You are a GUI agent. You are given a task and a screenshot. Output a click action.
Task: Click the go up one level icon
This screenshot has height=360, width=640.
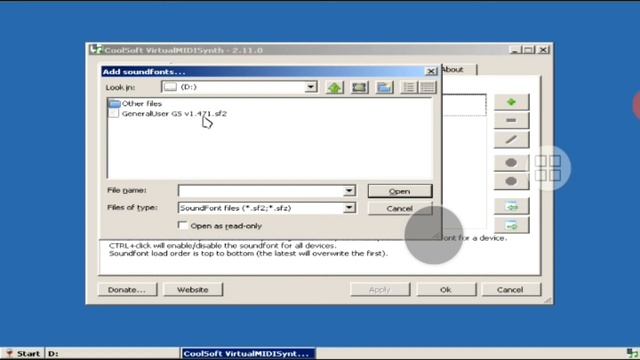[x=335, y=87]
